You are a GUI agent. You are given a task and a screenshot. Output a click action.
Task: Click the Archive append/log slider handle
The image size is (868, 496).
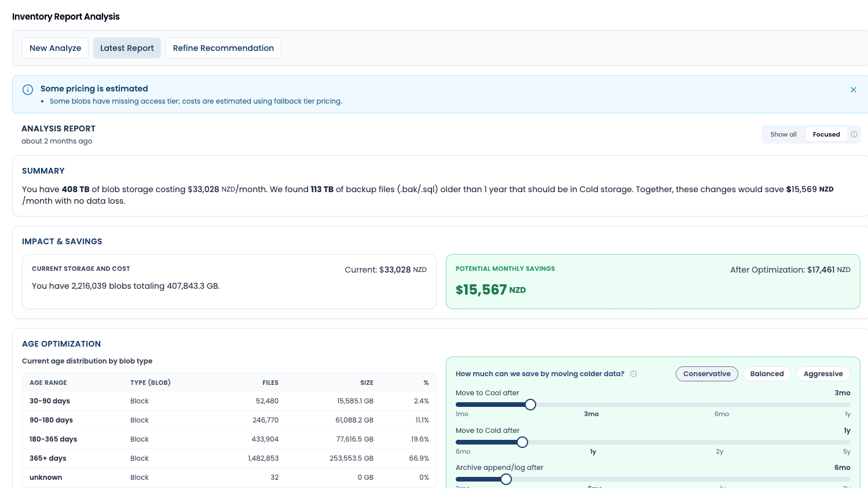pos(506,479)
